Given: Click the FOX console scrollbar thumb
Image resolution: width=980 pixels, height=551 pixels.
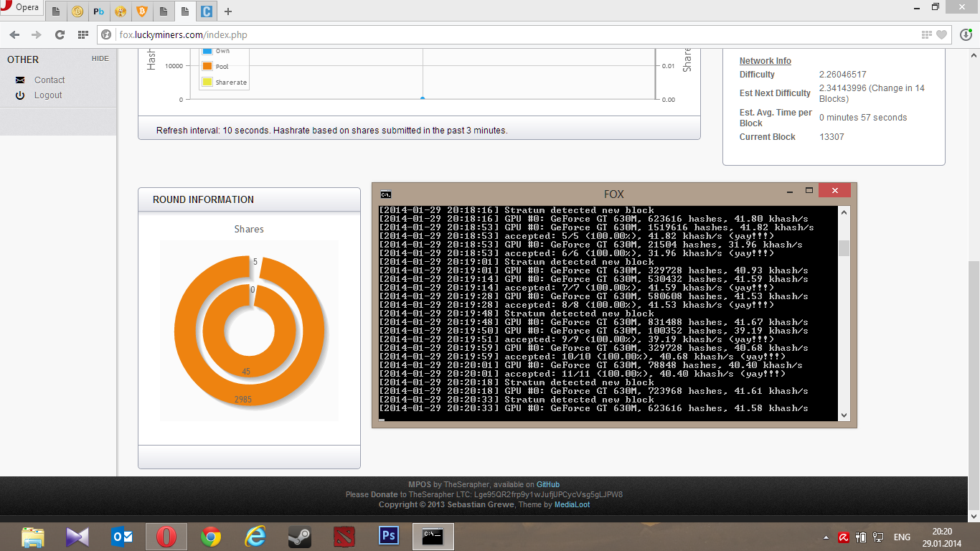Looking at the screenshot, I should [844, 248].
